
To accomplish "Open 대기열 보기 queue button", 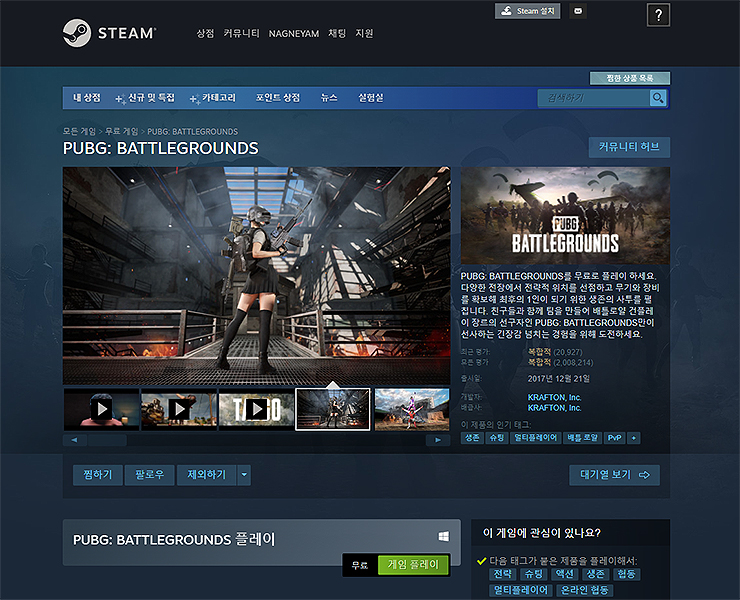I will (614, 475).
